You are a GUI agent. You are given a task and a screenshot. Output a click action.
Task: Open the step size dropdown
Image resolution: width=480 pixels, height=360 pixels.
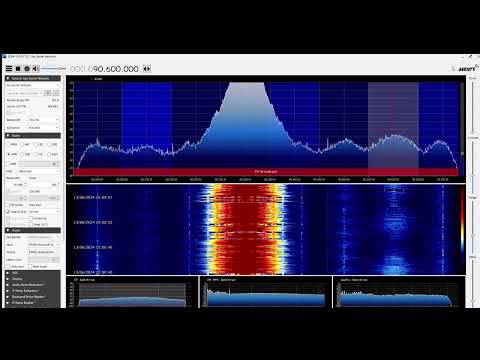click(44, 212)
